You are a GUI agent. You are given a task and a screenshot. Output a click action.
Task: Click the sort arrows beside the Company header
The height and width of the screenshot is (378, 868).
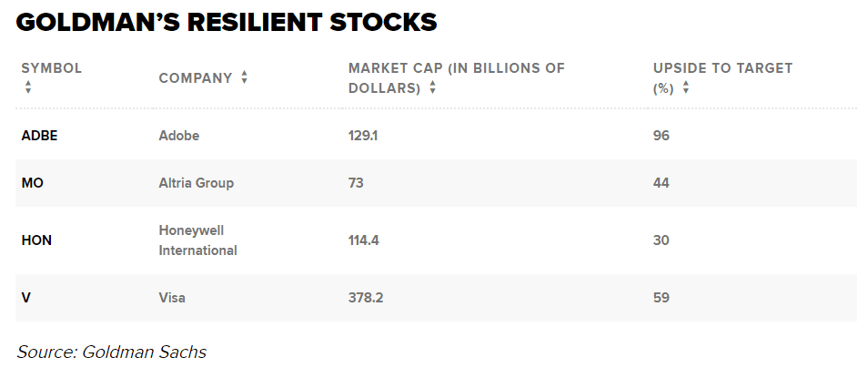(244, 78)
